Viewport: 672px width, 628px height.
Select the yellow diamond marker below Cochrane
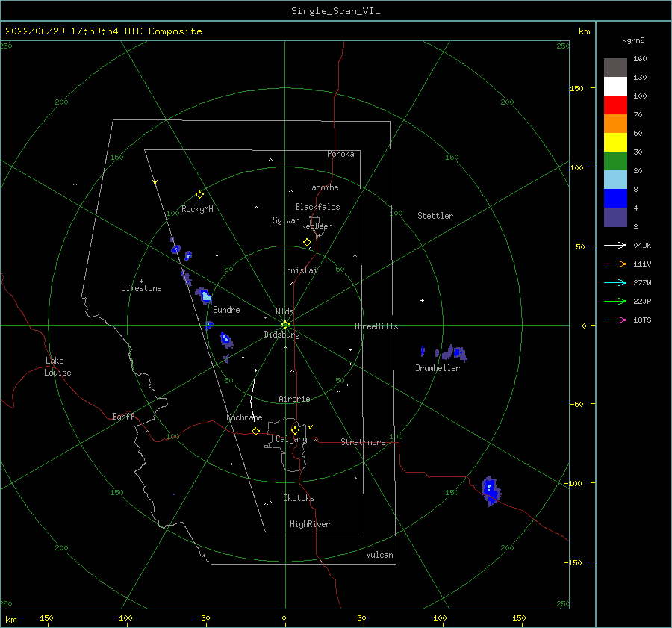[x=256, y=431]
